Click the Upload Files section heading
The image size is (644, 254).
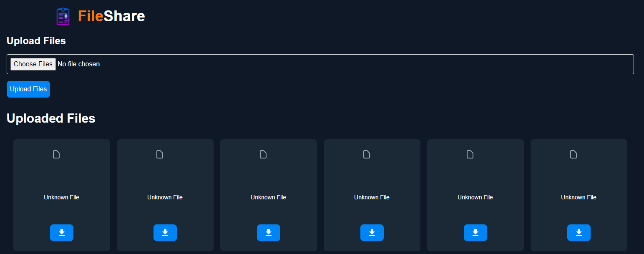pos(36,40)
